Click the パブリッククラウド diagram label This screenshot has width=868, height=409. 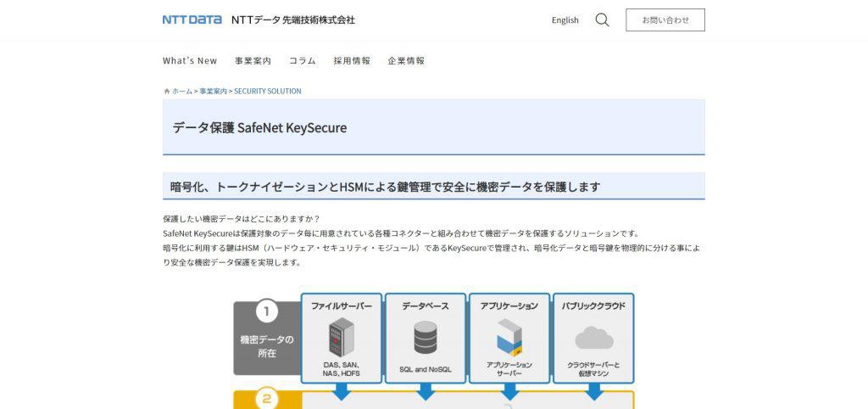coord(594,306)
